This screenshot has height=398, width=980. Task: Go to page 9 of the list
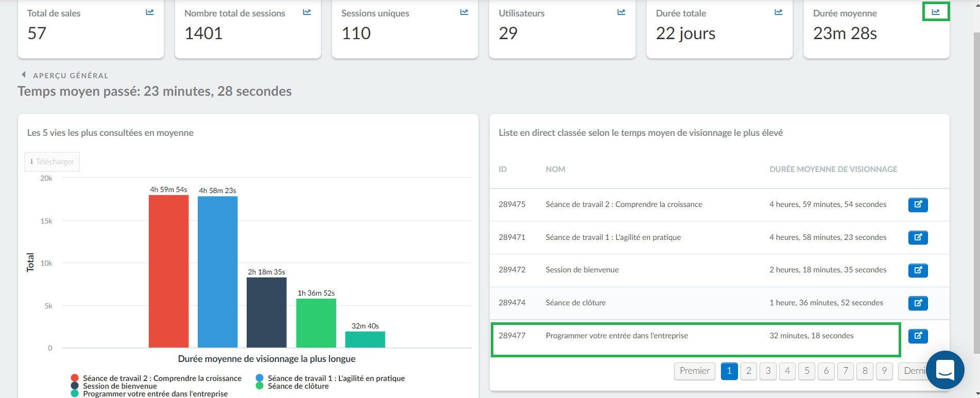pyautogui.click(x=884, y=371)
